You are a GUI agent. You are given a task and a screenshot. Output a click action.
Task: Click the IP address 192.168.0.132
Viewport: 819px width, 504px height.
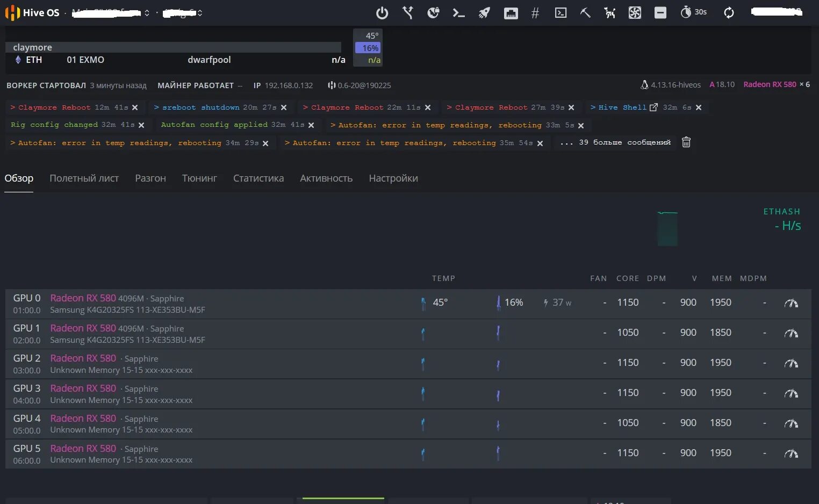(x=289, y=85)
